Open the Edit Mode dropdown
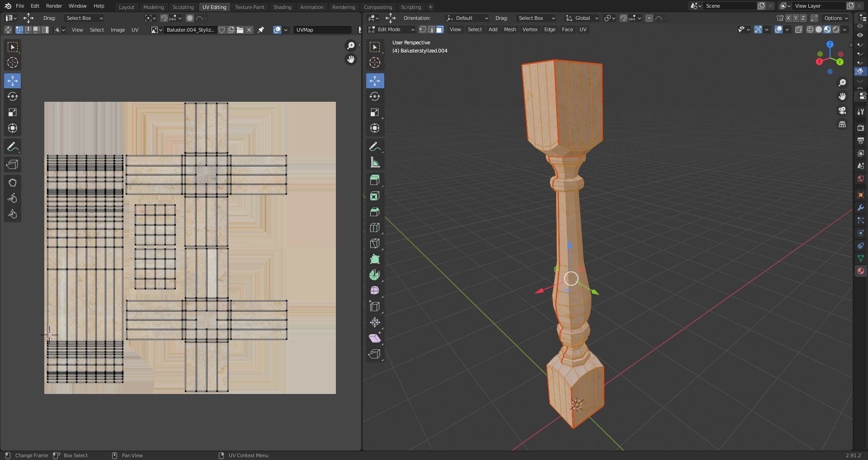Viewport: 868px width, 460px height. 392,29
